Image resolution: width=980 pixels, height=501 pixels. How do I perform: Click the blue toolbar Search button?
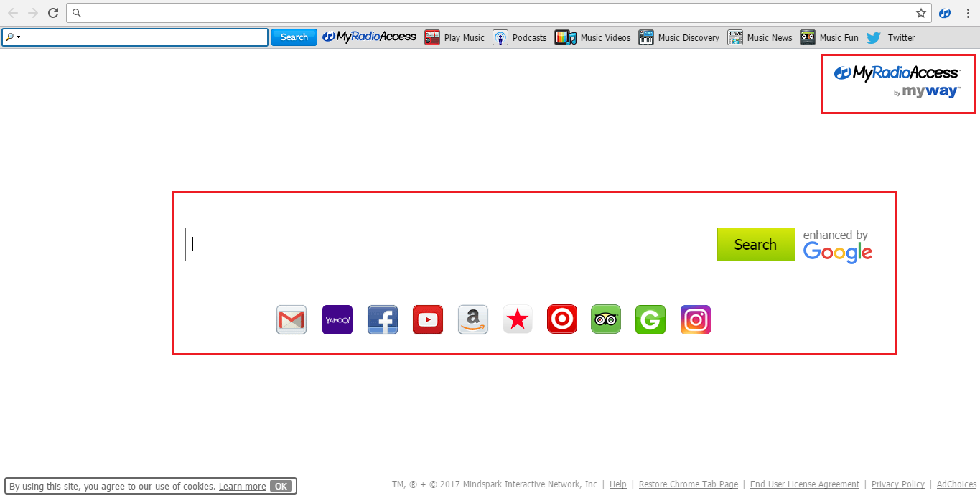(294, 37)
